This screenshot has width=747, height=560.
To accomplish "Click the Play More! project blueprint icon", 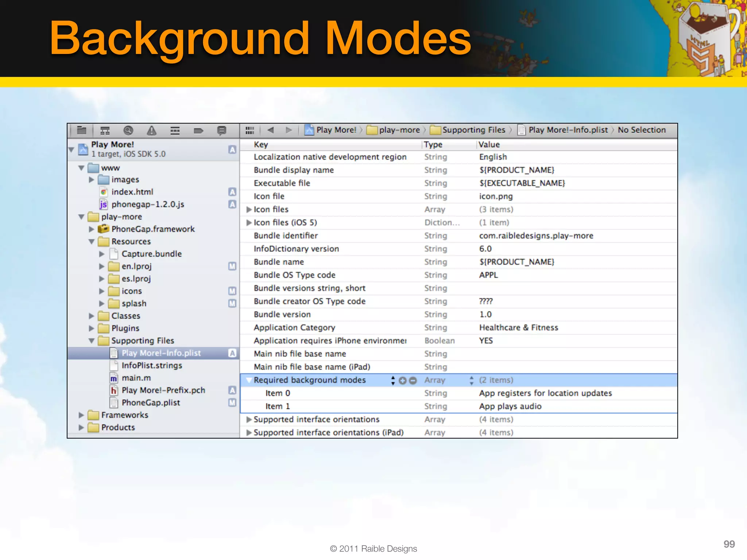I will 84,149.
